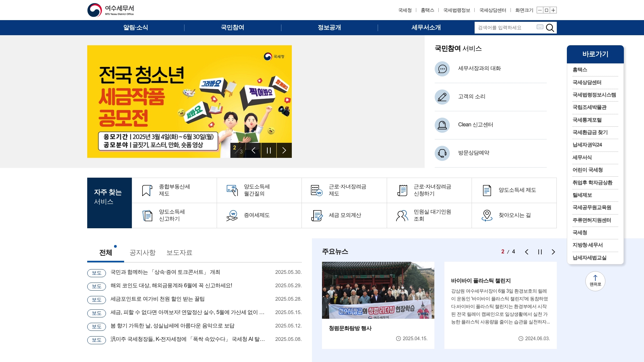644x362 pixels.
Task: Open 납세자세법교실 shortcut
Action: click(x=589, y=258)
